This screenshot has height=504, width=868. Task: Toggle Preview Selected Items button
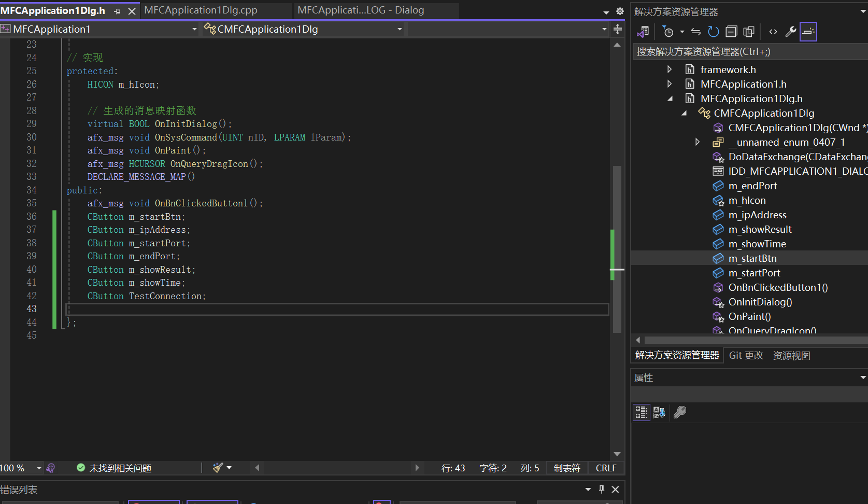pos(808,32)
